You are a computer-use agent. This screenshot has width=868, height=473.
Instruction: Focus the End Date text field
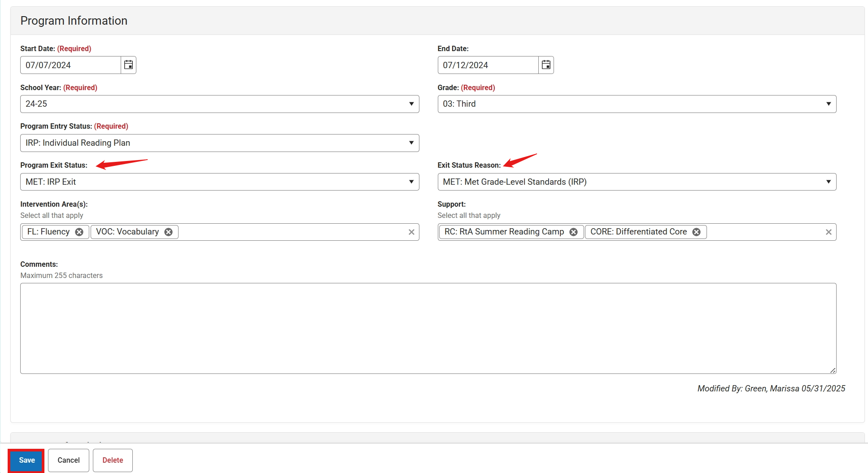coord(488,65)
